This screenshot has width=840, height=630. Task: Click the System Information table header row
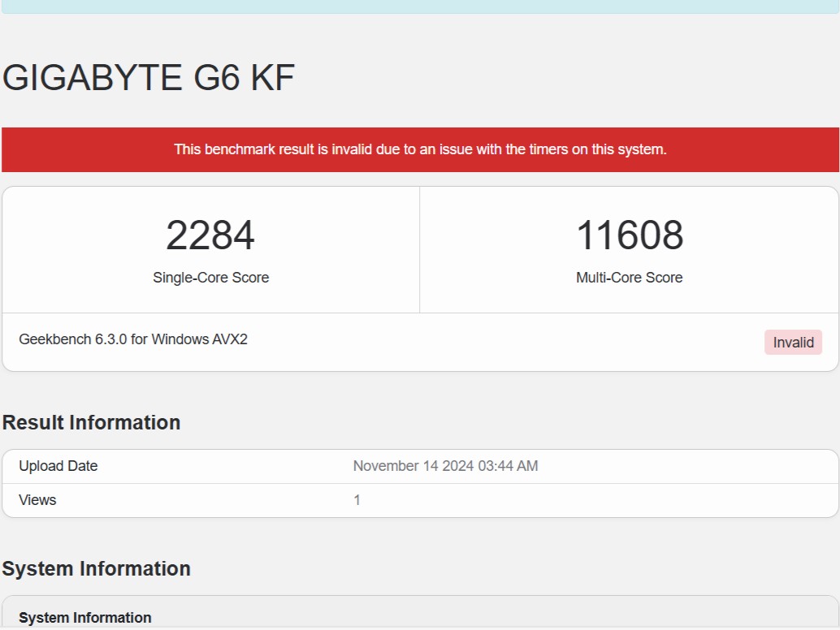point(420,613)
